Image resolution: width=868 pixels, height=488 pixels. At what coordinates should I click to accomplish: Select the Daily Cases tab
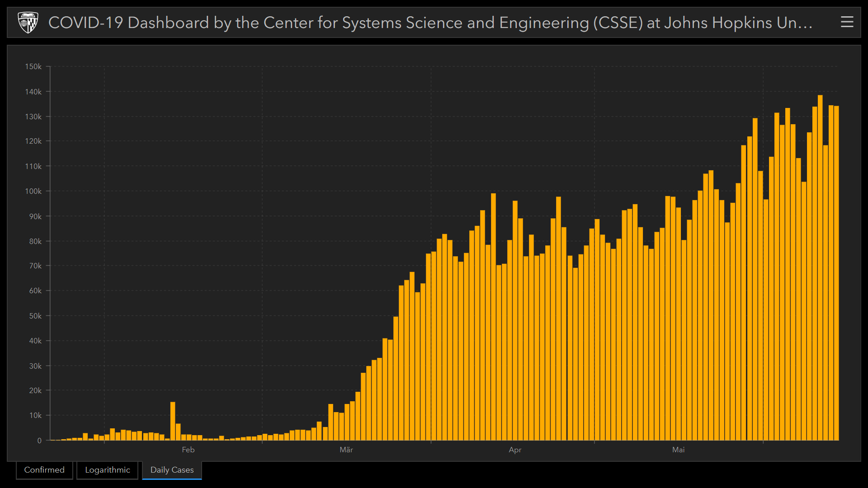(172, 470)
